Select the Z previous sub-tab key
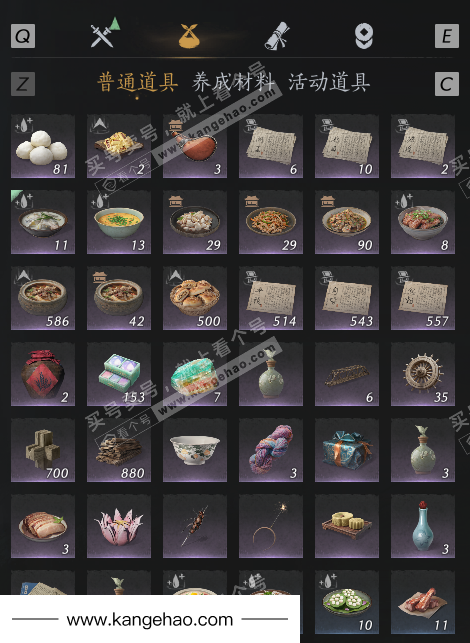This screenshot has height=643, width=470. [23, 84]
